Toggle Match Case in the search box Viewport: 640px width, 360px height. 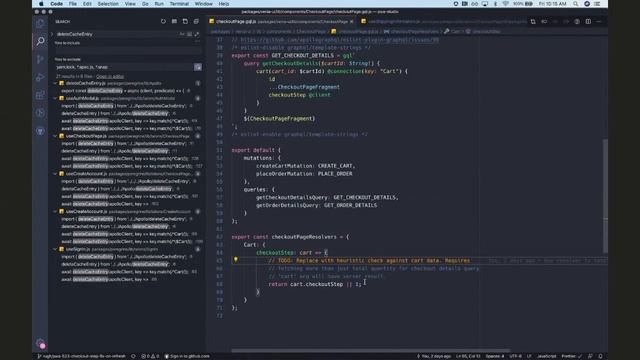coord(182,34)
